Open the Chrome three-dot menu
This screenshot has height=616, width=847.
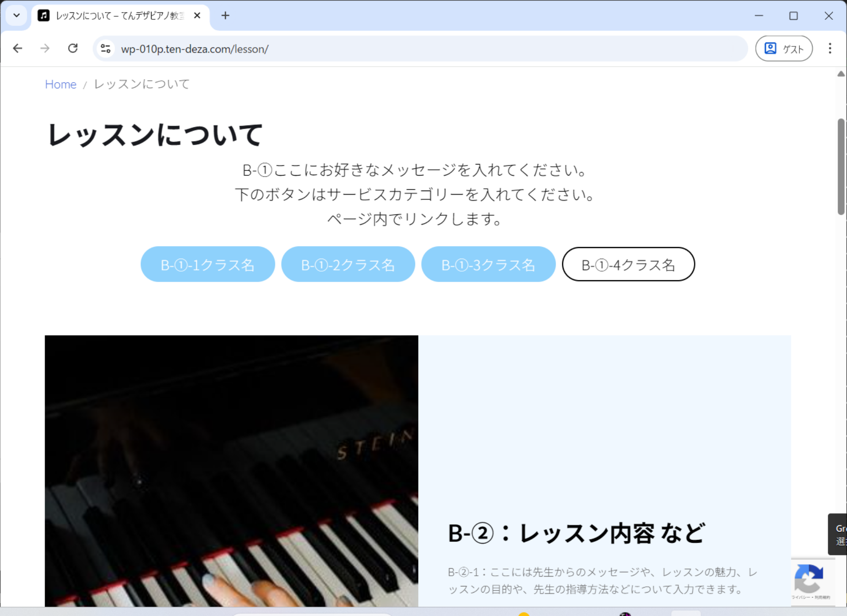tap(830, 49)
